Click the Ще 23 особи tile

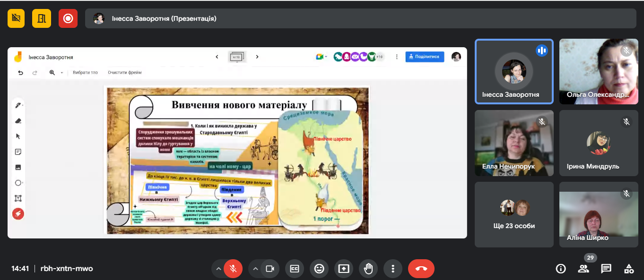click(514, 214)
